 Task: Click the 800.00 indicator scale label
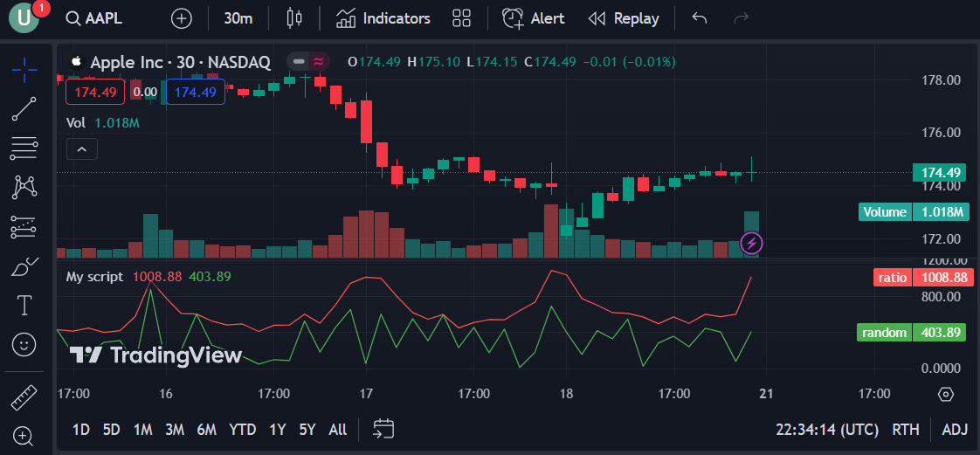tap(942, 296)
